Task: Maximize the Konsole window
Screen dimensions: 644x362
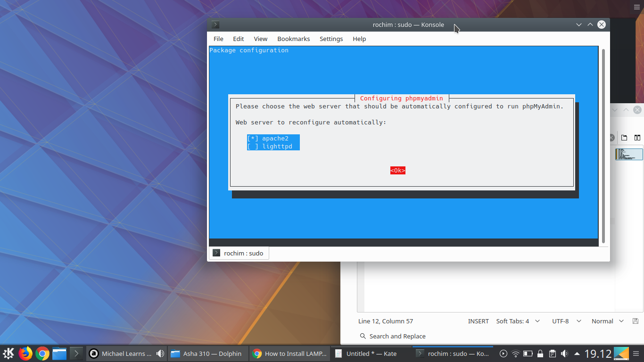Action: click(590, 25)
